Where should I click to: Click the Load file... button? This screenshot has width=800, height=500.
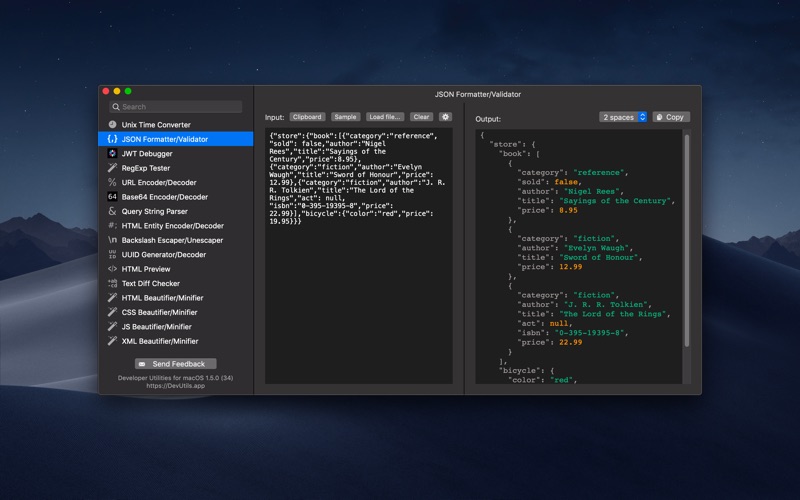[x=385, y=117]
